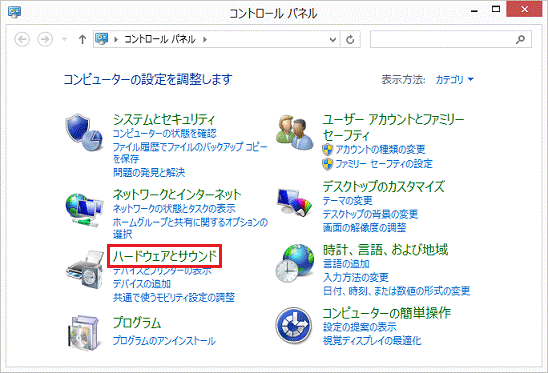Click the コントロール パネル breadcrumb
The height and width of the screenshot is (373, 548).
(x=160, y=39)
